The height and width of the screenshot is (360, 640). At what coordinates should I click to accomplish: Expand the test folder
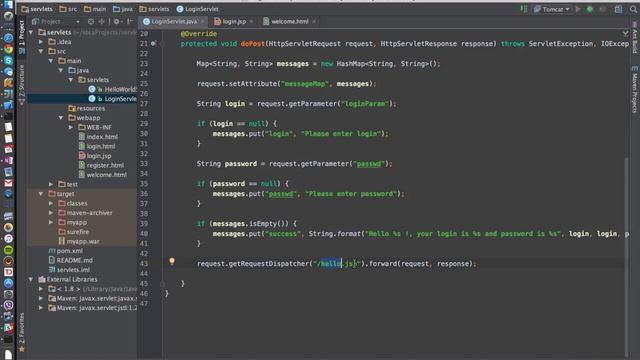tap(51, 184)
